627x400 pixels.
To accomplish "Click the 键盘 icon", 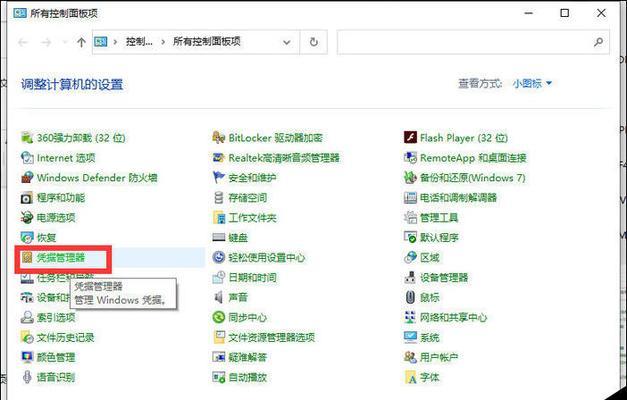I will [x=218, y=238].
